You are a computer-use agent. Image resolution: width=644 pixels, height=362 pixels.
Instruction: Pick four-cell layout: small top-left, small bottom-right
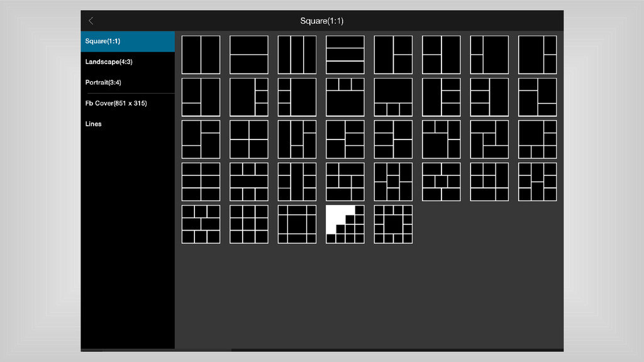pyautogui.click(x=537, y=97)
